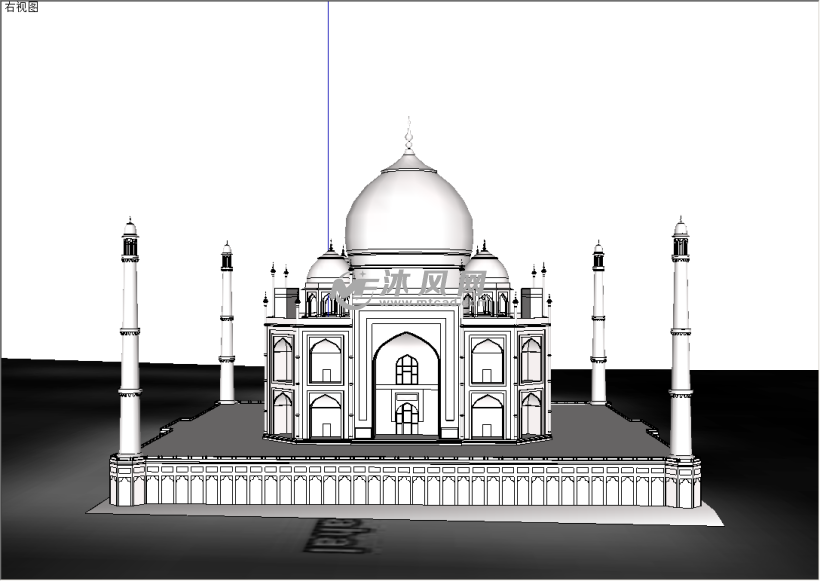
Task: Select lower arched alcove left of entrance
Action: [326, 416]
